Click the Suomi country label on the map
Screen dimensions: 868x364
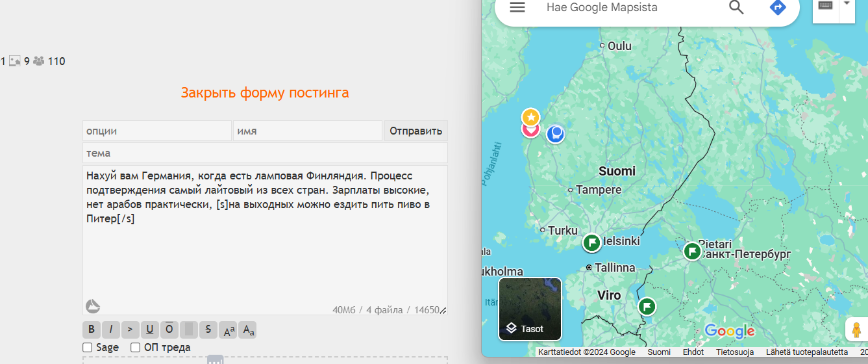617,171
